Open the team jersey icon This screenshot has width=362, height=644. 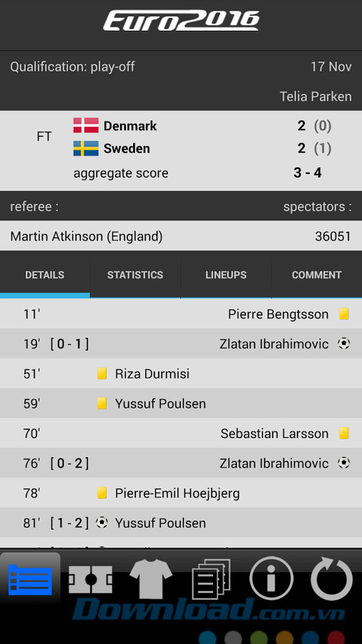pos(151,579)
